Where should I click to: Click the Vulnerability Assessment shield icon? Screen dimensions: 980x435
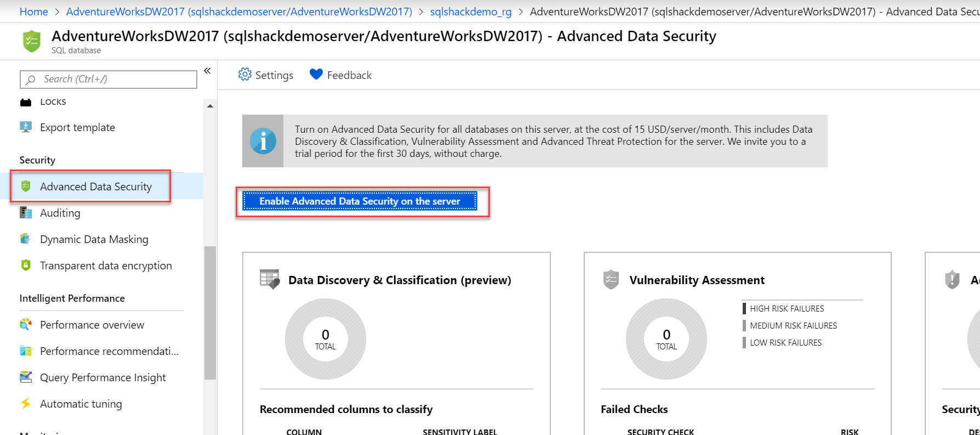pos(611,280)
